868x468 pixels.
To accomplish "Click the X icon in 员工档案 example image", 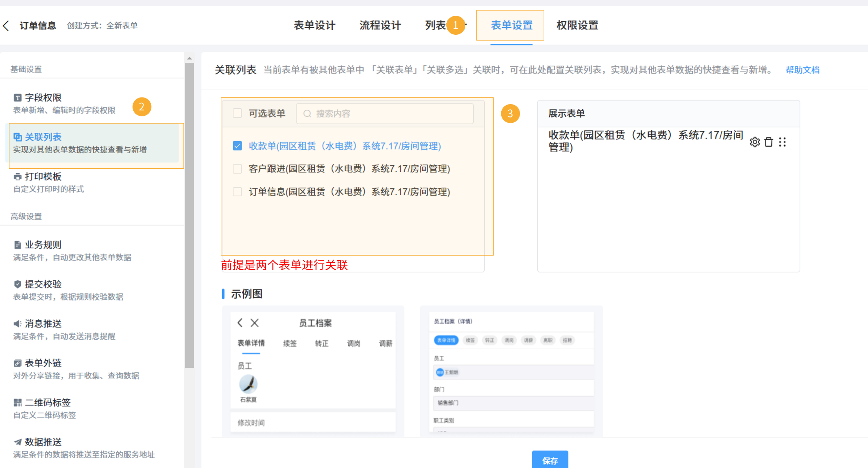I will pyautogui.click(x=255, y=323).
